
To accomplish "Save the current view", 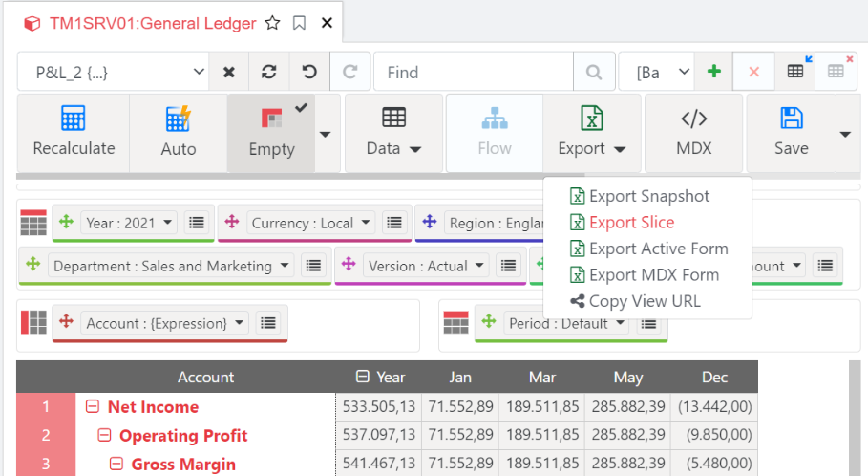I will (791, 133).
